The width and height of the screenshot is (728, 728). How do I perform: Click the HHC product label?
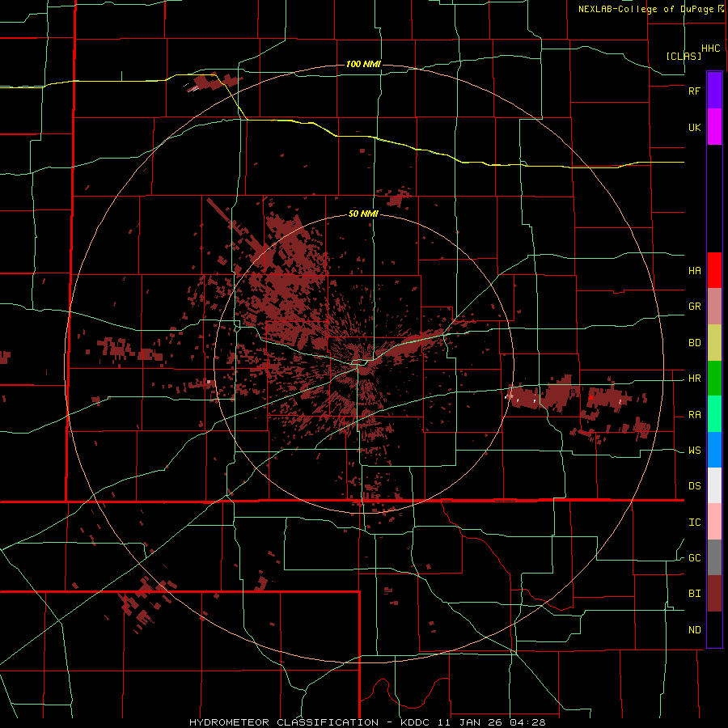pyautogui.click(x=711, y=49)
